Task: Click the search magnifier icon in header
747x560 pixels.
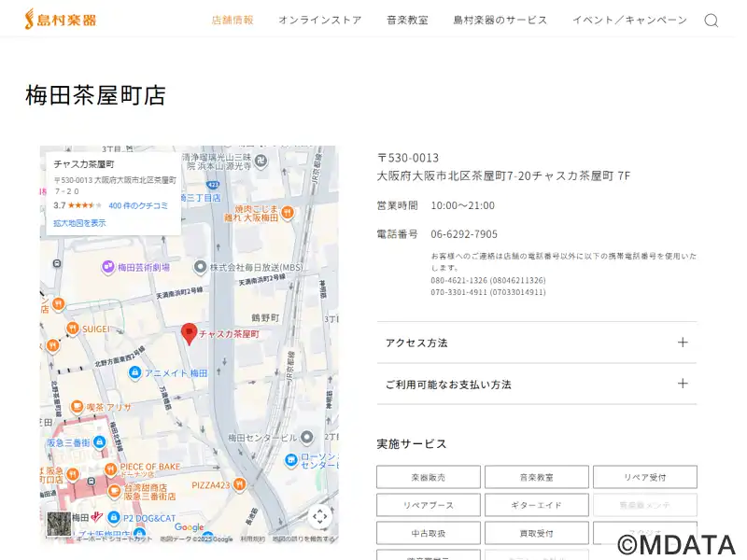Action: click(x=711, y=21)
